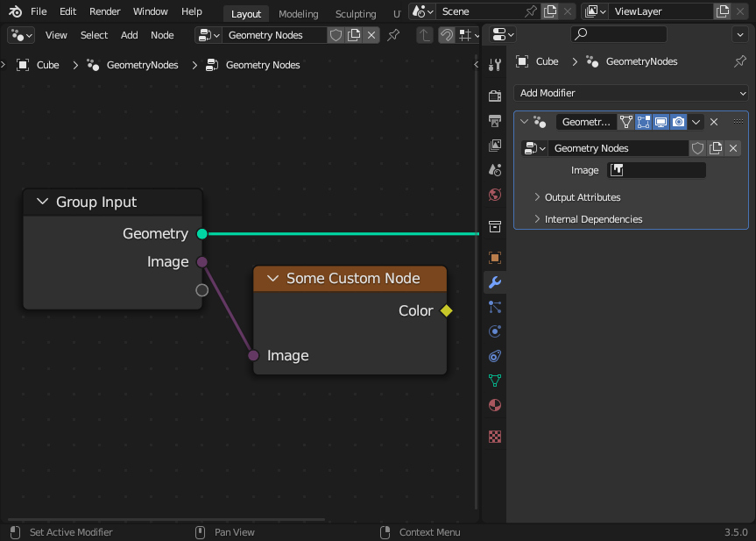
Task: Open node editor type dropdown
Action: (x=21, y=35)
